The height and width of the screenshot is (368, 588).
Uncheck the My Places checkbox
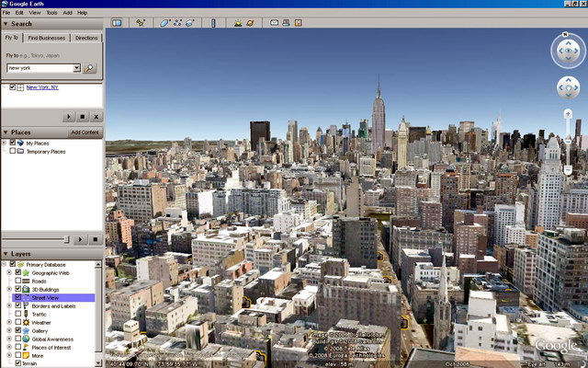pos(12,144)
